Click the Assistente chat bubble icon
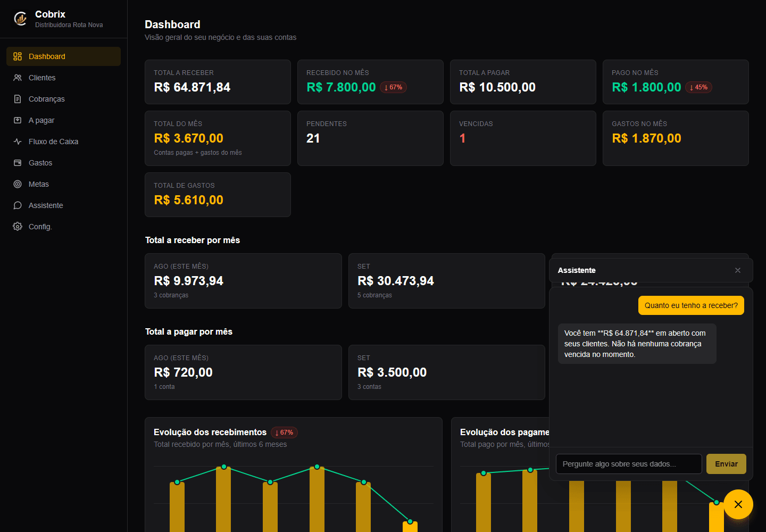Screen dimensions: 766x532 tap(18, 205)
